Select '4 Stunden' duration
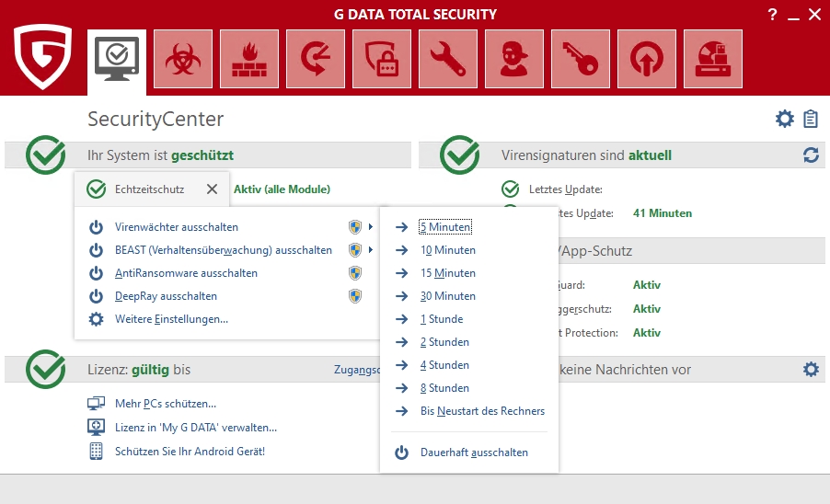 coord(444,365)
